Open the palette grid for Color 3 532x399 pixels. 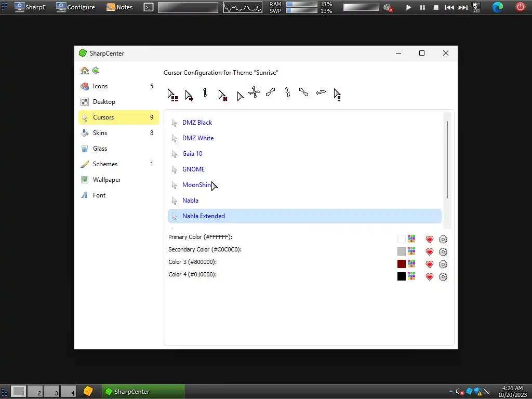click(x=411, y=263)
